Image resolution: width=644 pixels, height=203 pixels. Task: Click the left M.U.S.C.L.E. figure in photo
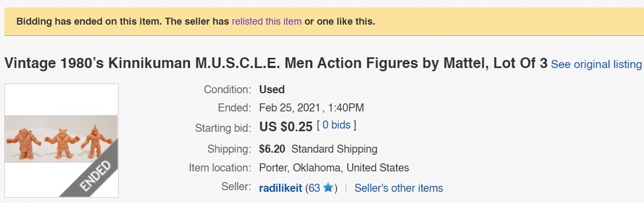23,140
